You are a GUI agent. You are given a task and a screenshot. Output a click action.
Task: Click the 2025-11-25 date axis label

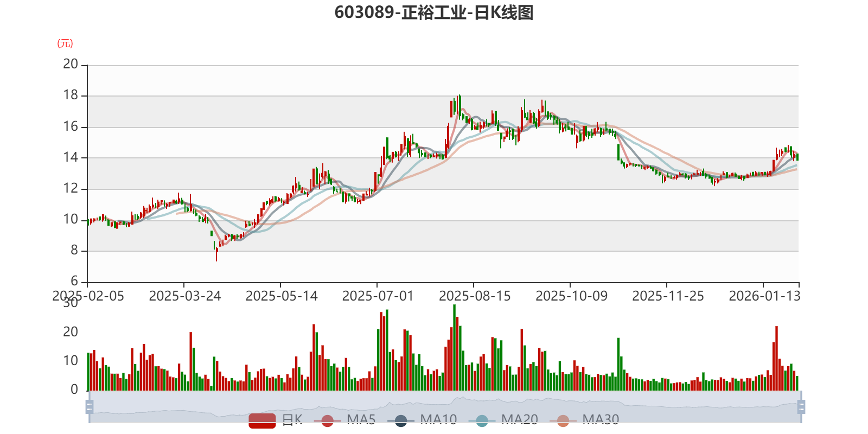[668, 296]
